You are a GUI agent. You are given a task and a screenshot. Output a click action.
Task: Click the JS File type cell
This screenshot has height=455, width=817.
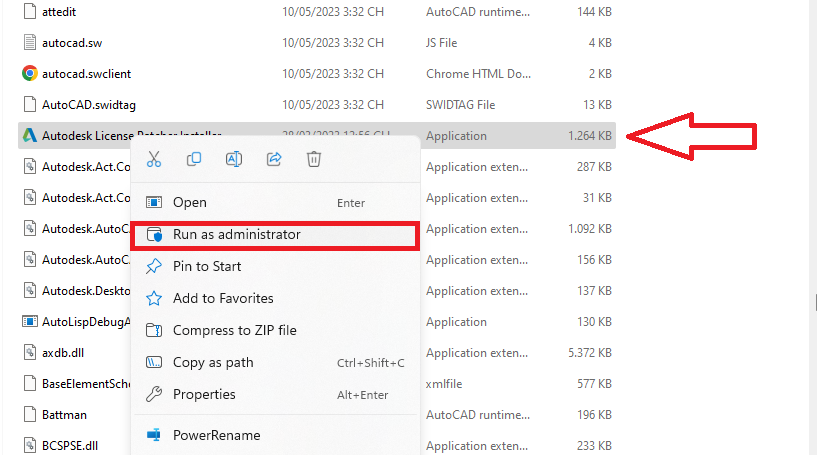tap(441, 43)
